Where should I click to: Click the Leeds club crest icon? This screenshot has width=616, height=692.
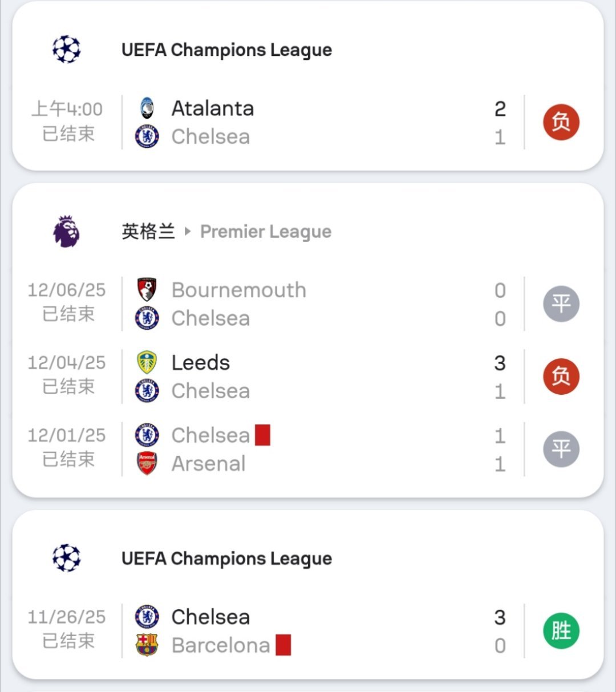[x=147, y=363]
